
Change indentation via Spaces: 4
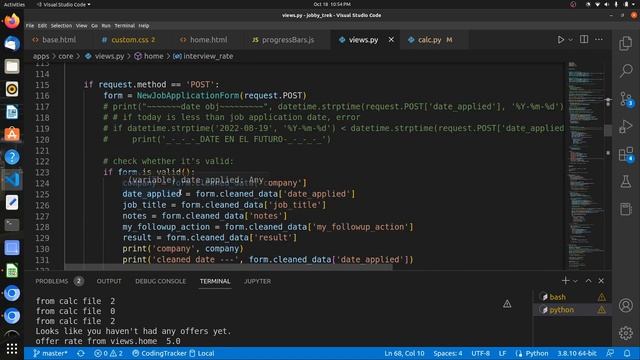tap(448, 353)
